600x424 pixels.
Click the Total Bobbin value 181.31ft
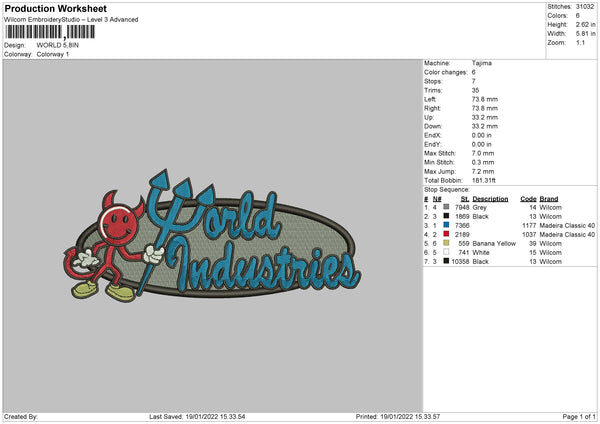point(484,181)
